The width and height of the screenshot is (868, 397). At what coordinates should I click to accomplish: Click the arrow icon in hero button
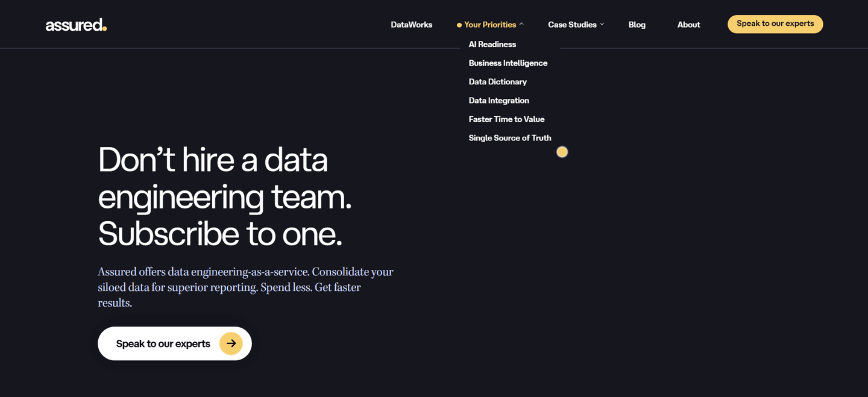pyautogui.click(x=231, y=343)
